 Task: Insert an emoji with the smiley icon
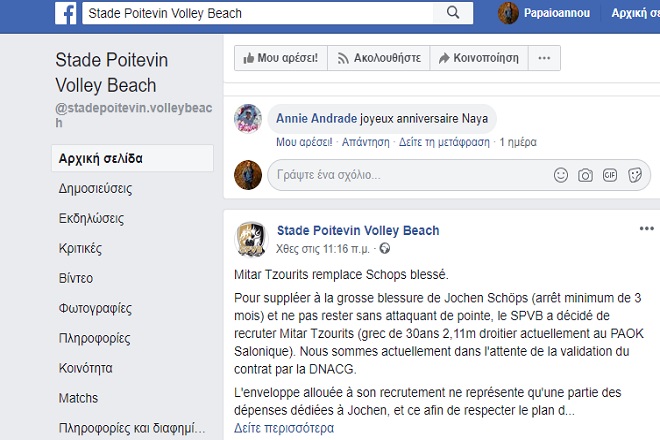pyautogui.click(x=561, y=175)
